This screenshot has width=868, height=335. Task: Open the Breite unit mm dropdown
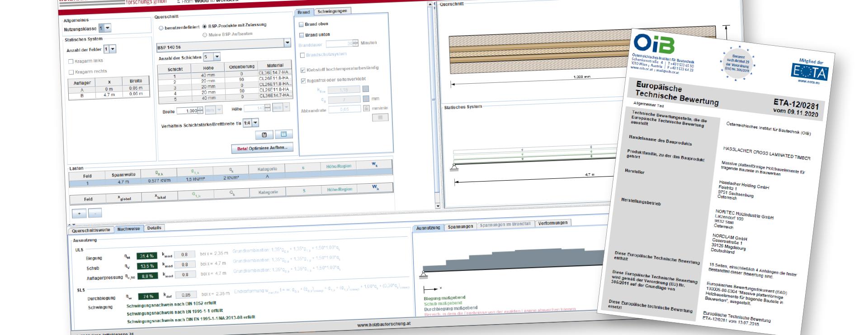pos(214,110)
